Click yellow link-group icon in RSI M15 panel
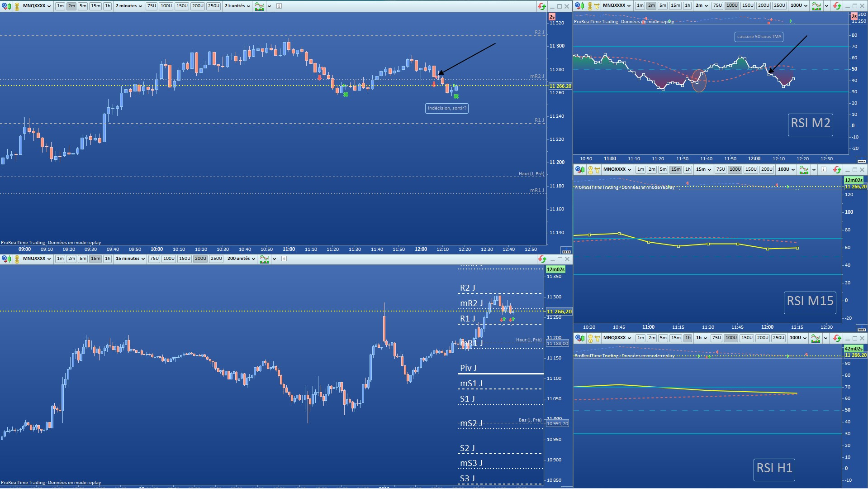868x489 pixels. tap(590, 169)
